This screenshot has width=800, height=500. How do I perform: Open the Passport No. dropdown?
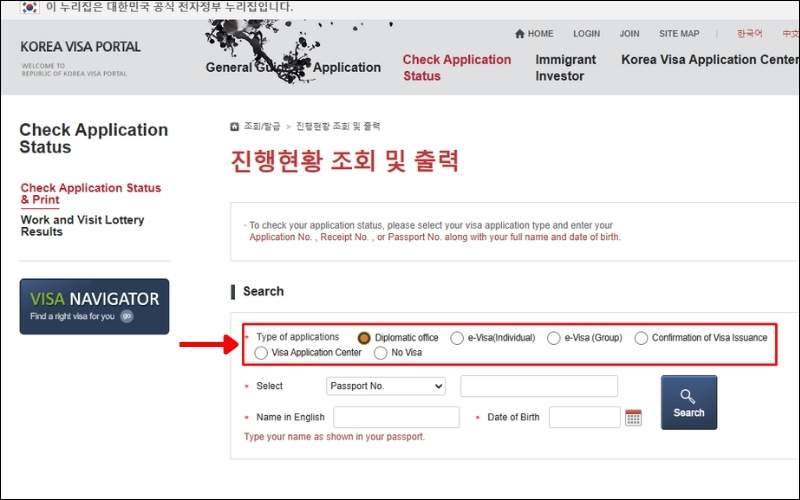(x=386, y=386)
